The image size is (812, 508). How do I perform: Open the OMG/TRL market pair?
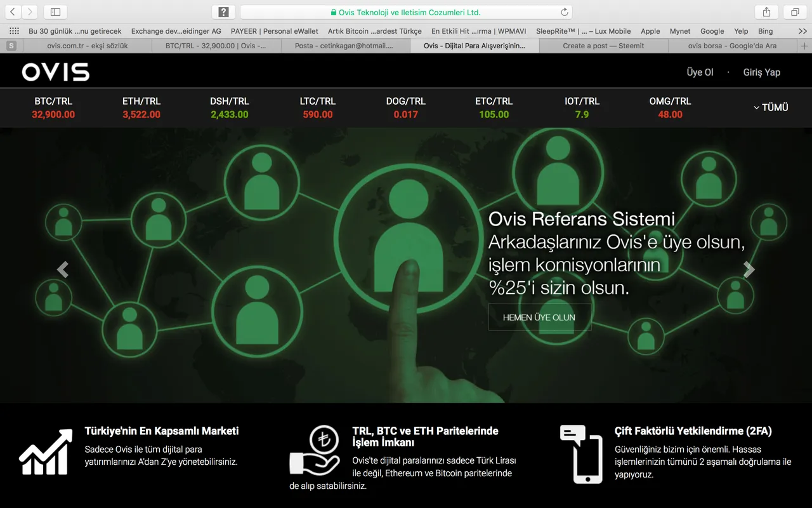coord(670,108)
